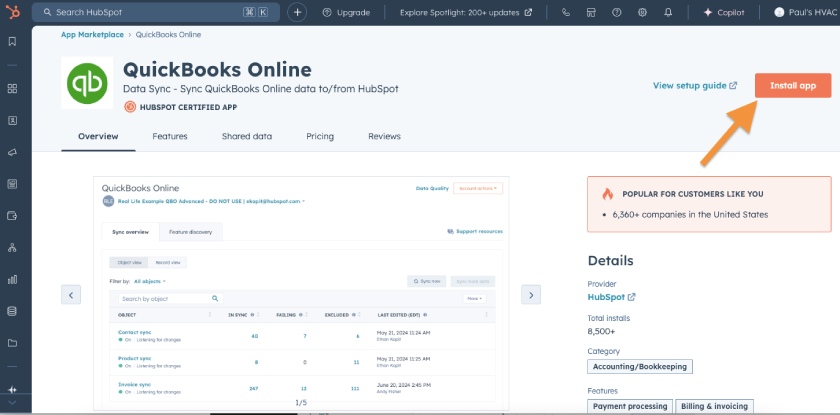840x415 pixels.
Task: Select the Feature discovery tab in preview
Action: coord(190,232)
